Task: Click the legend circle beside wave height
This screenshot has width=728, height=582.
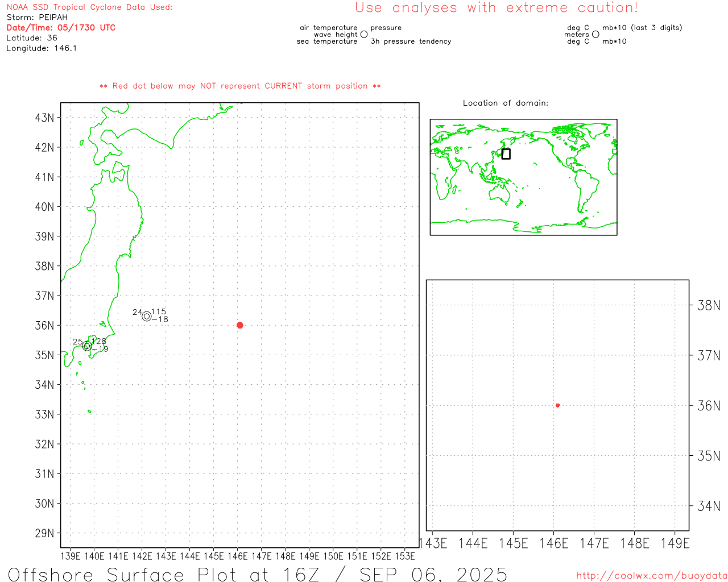Action: [364, 34]
